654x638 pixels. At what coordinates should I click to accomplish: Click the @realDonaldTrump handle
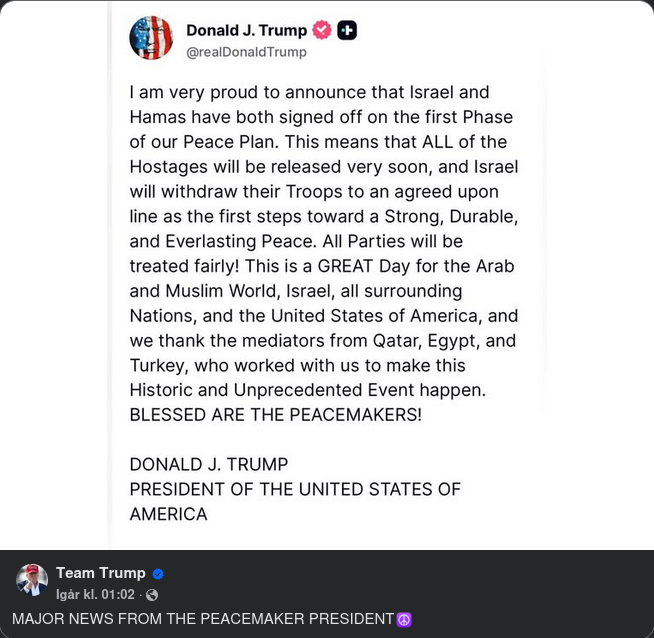coord(246,52)
